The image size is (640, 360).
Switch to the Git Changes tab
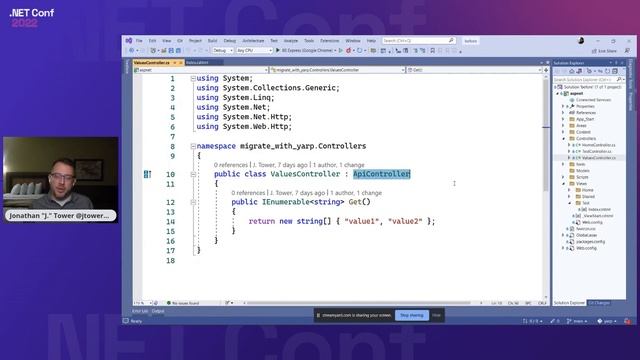point(599,303)
